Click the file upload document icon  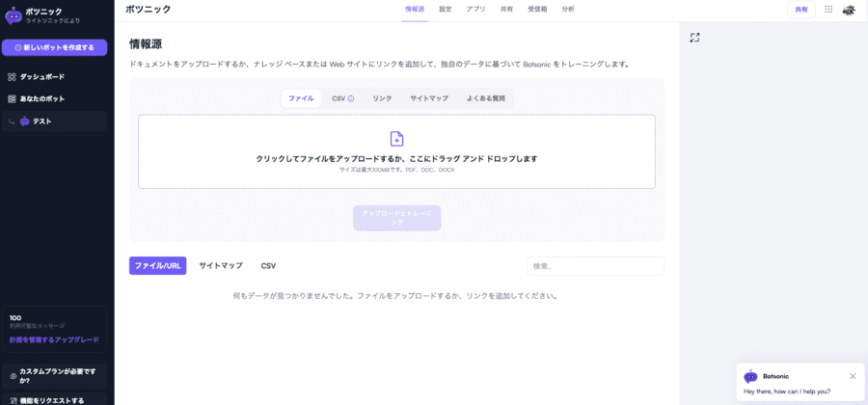397,139
